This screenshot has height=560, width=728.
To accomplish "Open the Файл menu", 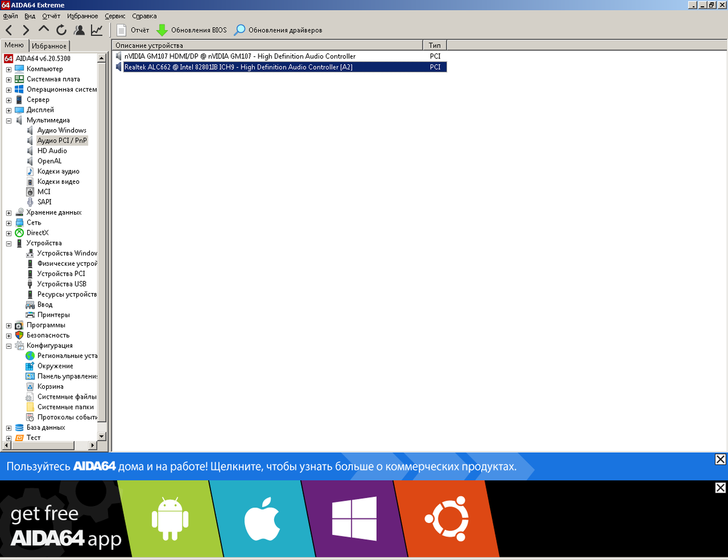I will point(10,16).
